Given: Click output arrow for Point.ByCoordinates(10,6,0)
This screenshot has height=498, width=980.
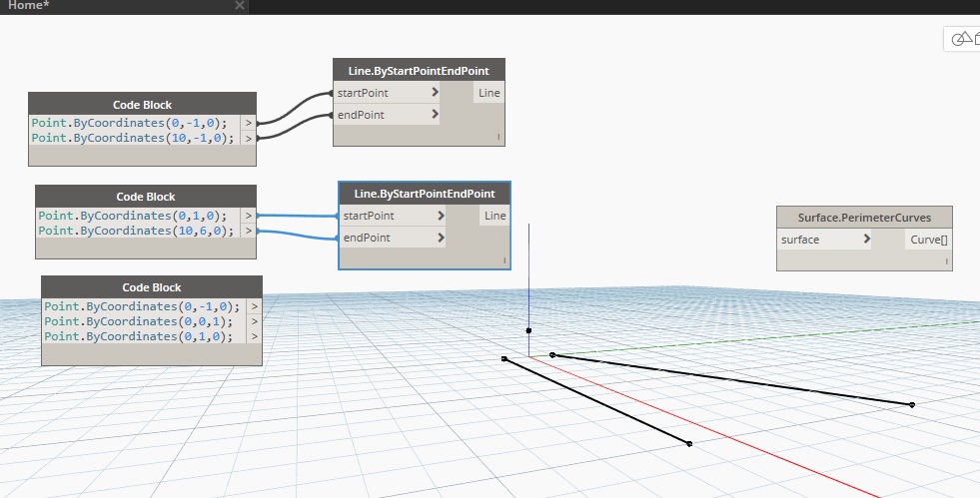Looking at the screenshot, I should (249, 231).
